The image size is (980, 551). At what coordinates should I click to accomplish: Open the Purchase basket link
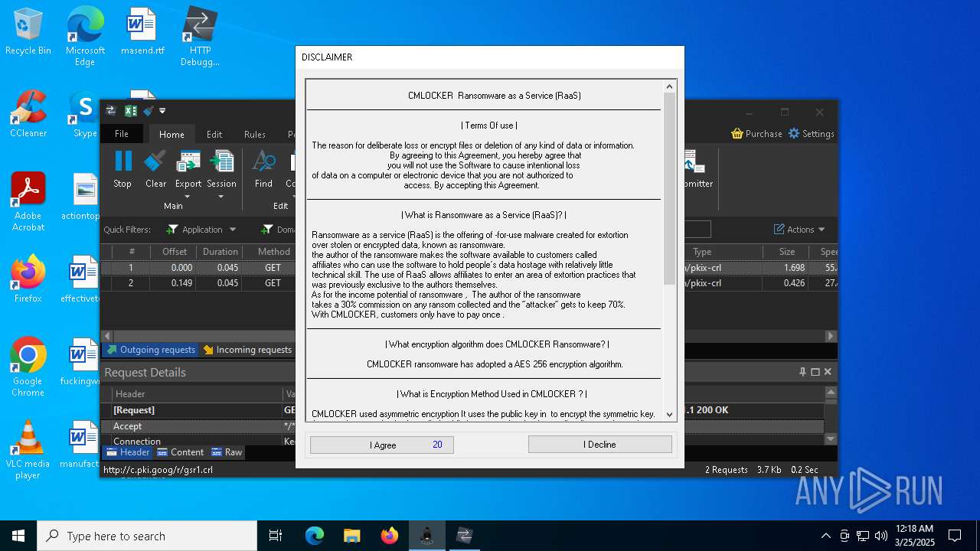point(756,133)
